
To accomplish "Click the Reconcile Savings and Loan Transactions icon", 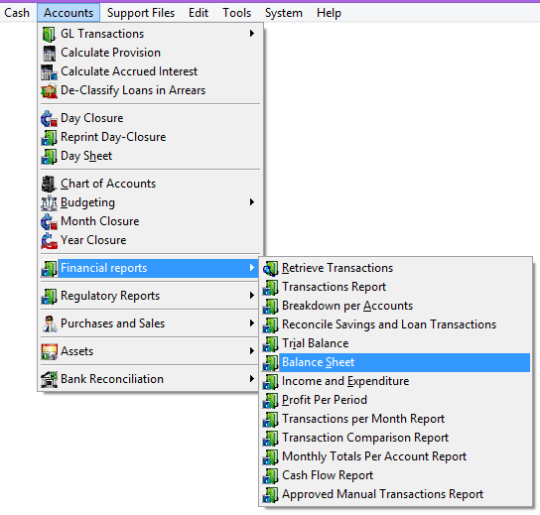I will (270, 325).
